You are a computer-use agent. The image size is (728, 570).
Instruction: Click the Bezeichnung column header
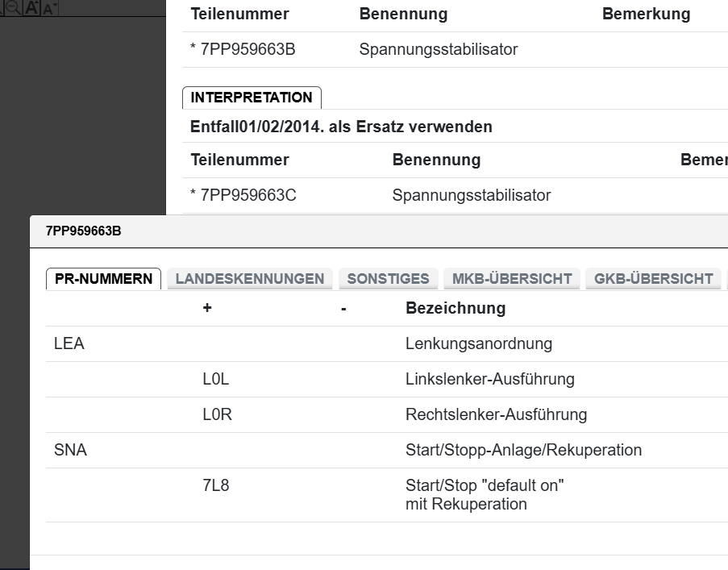456,308
